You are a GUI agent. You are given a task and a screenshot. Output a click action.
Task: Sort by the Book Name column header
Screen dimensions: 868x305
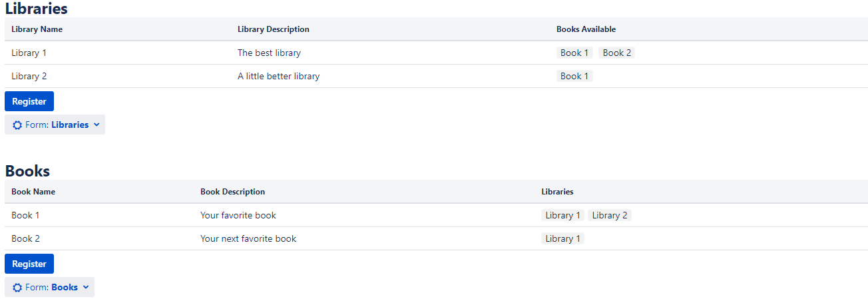33,192
